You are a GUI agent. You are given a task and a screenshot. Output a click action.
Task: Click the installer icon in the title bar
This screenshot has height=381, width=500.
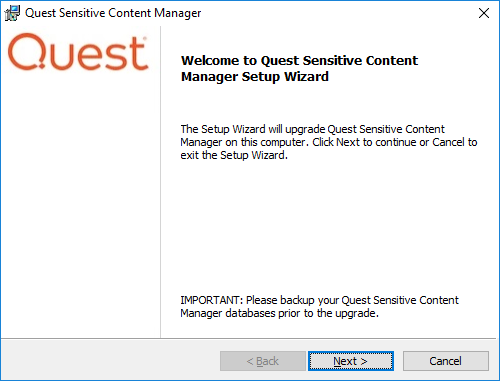coord(12,13)
